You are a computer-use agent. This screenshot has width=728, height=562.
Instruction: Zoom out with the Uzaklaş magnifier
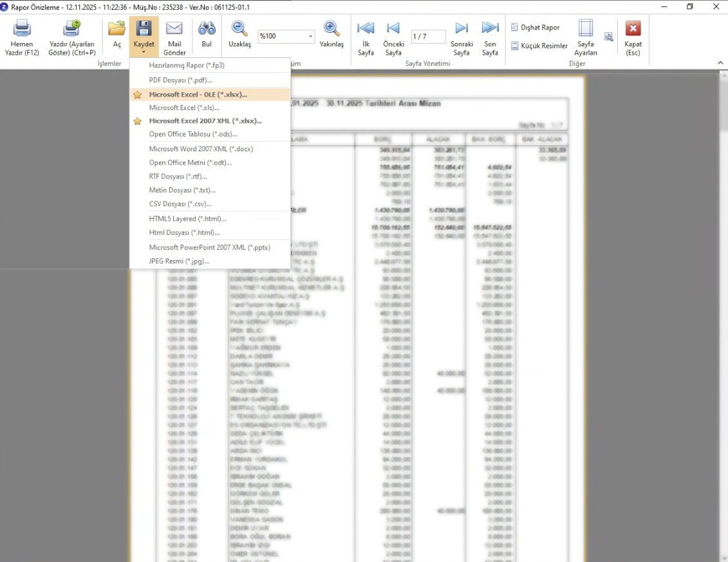pyautogui.click(x=239, y=30)
